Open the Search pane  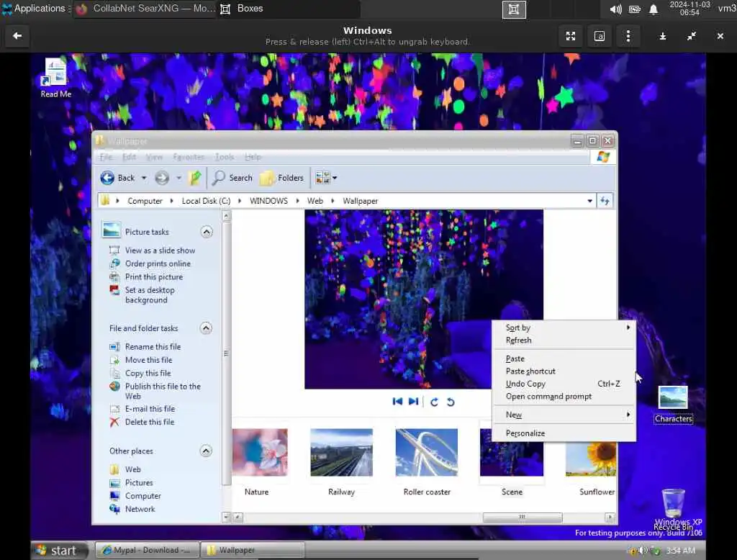point(232,178)
